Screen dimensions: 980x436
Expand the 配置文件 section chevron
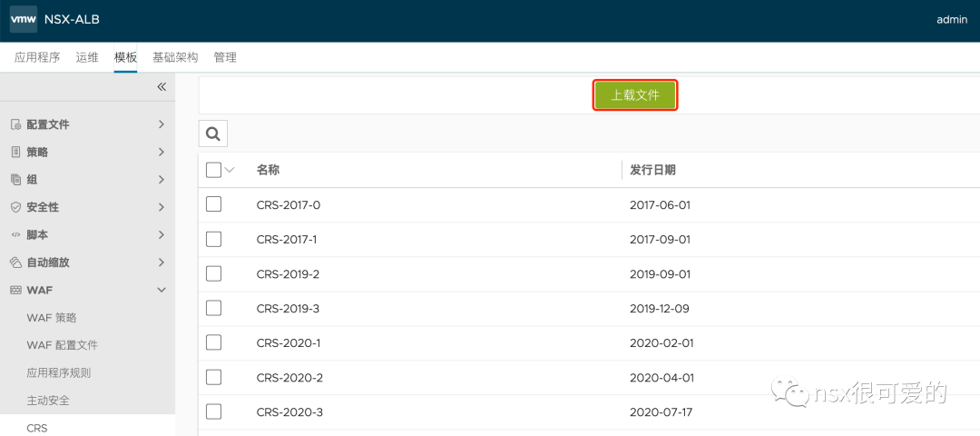coord(162,124)
